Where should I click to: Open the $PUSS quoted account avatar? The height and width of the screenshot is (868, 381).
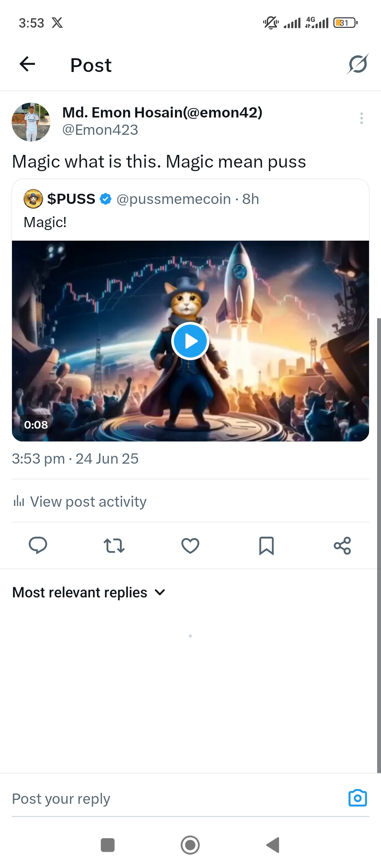tap(33, 199)
